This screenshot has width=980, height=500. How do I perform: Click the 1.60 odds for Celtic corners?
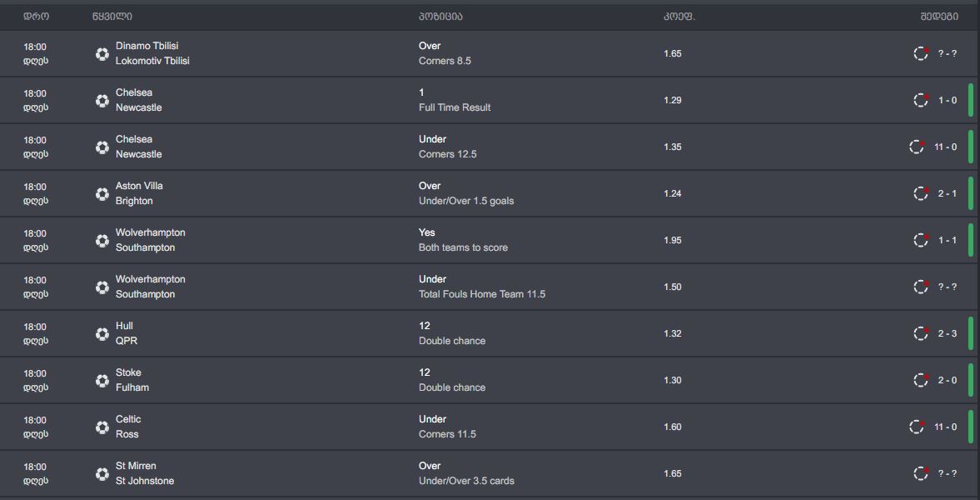(x=673, y=427)
